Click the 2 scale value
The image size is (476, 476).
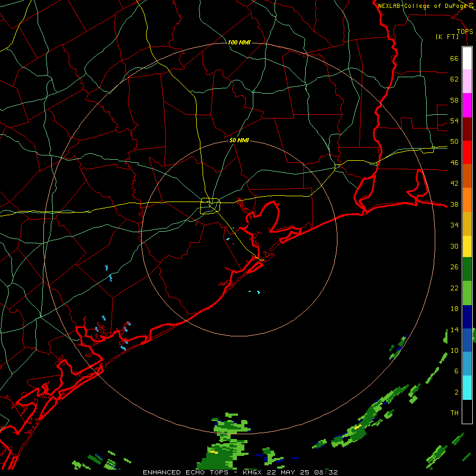pos(456,392)
